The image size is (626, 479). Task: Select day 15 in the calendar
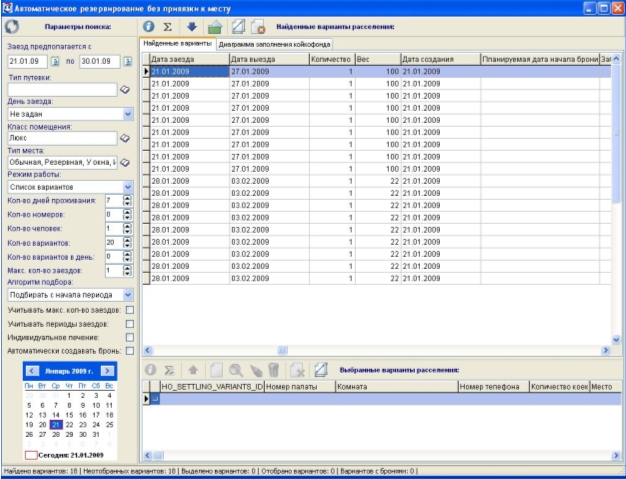[x=69, y=415]
